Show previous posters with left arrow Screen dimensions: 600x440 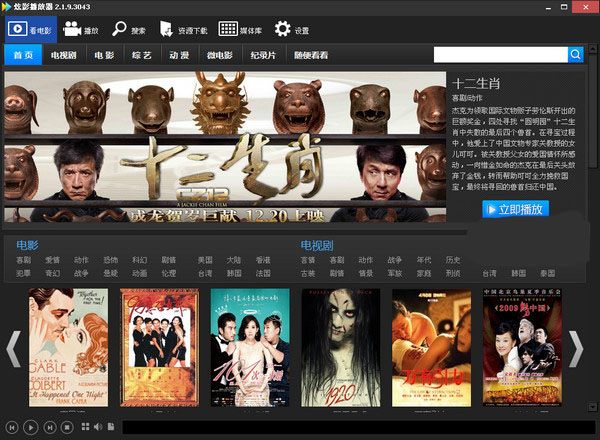tap(14, 349)
